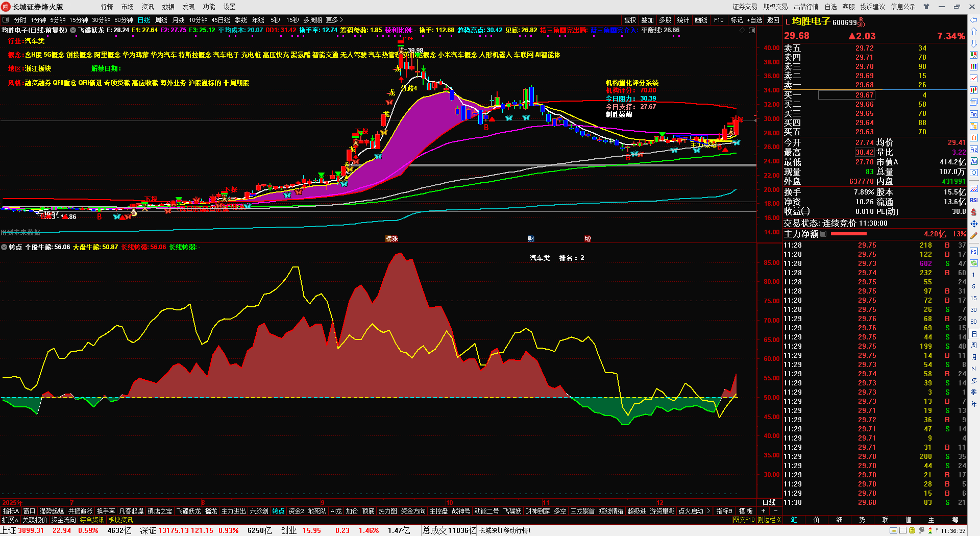Click the yellow coin icon in status bar
Screen dimensions: 980x536
pyautogui.click(x=912, y=531)
